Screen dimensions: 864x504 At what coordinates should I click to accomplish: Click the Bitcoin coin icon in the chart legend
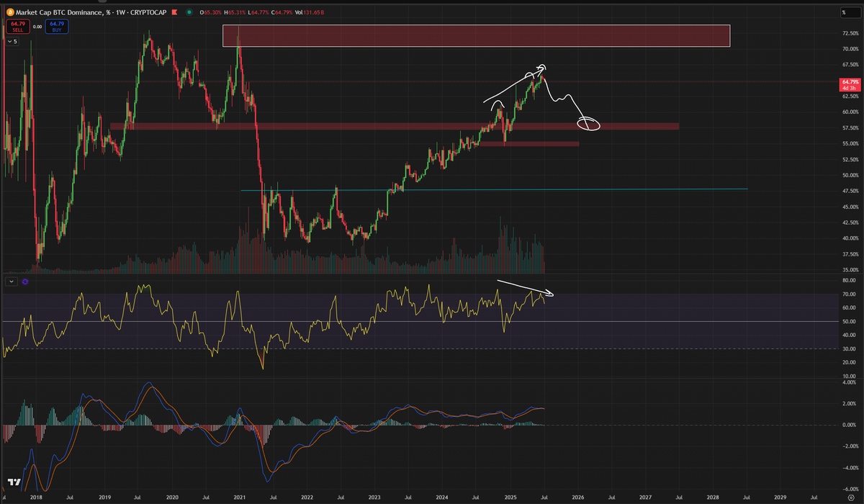click(11, 12)
